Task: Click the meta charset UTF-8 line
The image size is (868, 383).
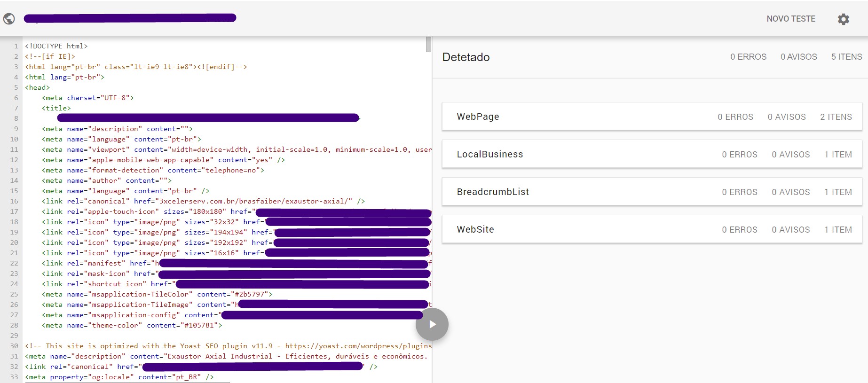Action: [88, 98]
